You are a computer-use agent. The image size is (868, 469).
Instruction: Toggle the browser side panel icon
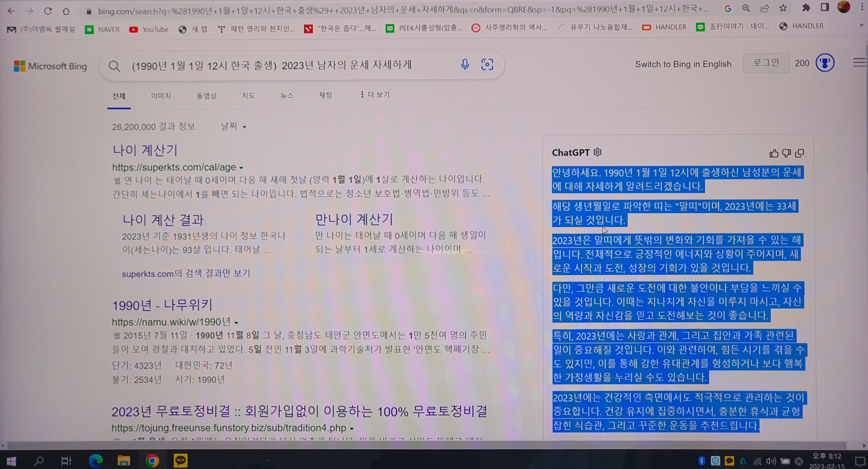point(824,7)
